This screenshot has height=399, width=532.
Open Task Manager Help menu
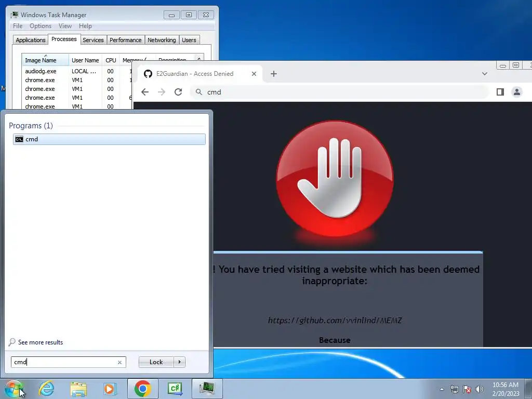click(85, 26)
